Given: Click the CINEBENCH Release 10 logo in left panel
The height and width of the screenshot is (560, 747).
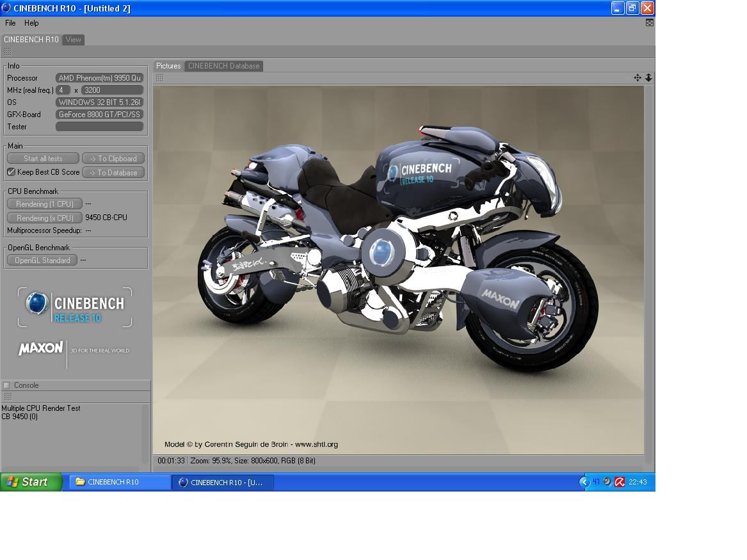Looking at the screenshot, I should coord(75,307).
